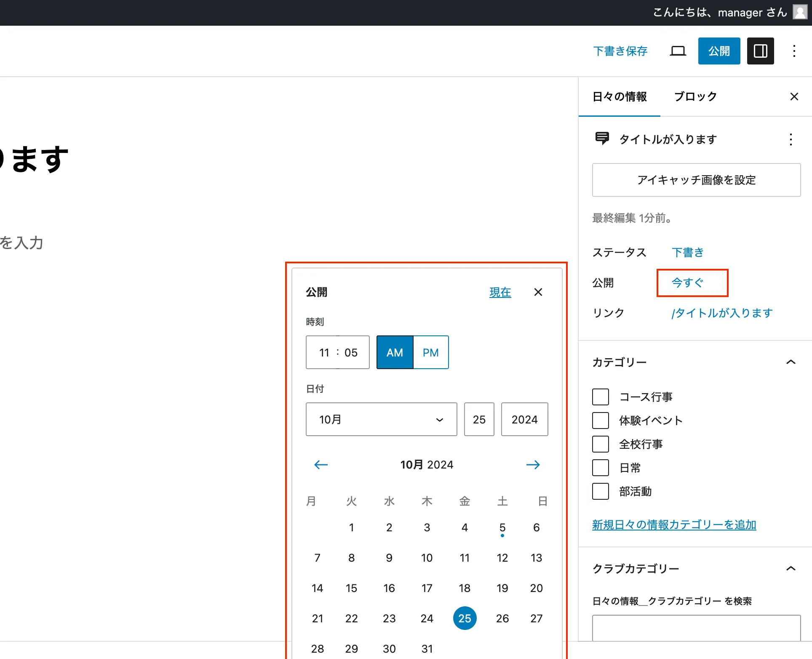Select day 22 in the calendar
The width and height of the screenshot is (812, 659).
351,618
